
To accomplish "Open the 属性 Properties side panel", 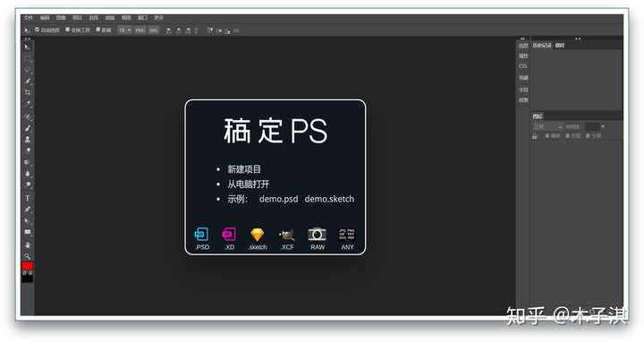I will point(523,56).
